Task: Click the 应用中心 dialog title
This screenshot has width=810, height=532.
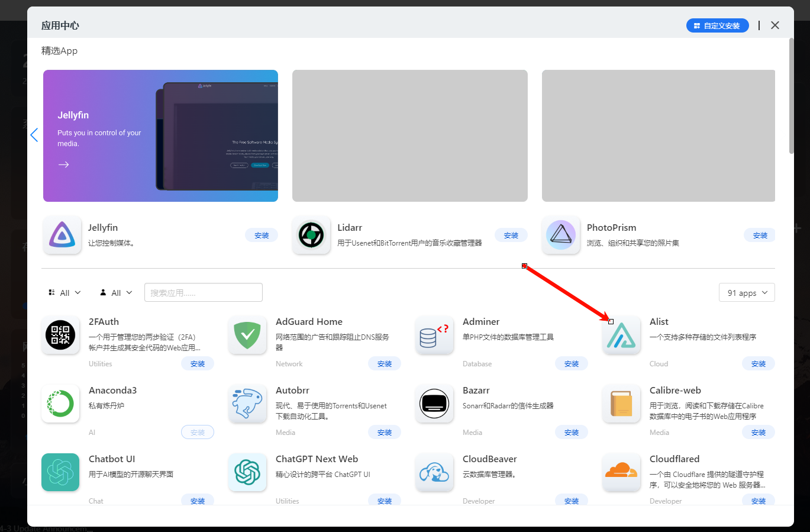Action: [x=60, y=25]
